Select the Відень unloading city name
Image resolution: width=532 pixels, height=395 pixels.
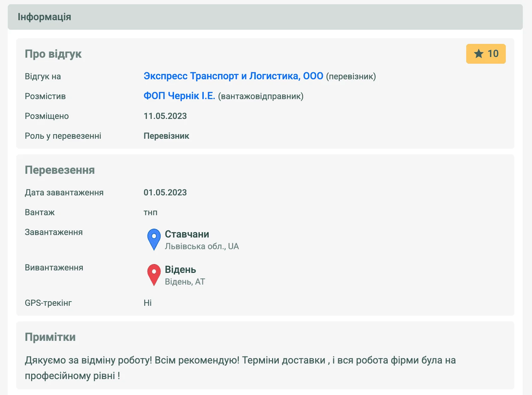click(180, 270)
